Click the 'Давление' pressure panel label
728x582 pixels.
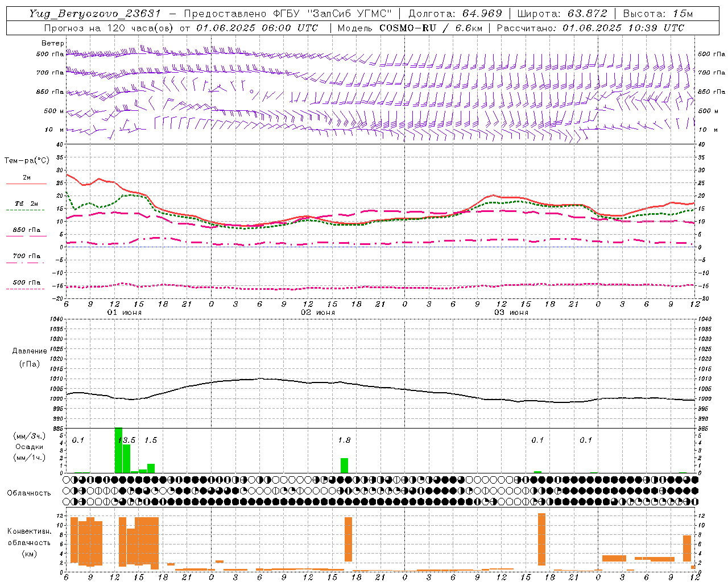[x=30, y=351]
